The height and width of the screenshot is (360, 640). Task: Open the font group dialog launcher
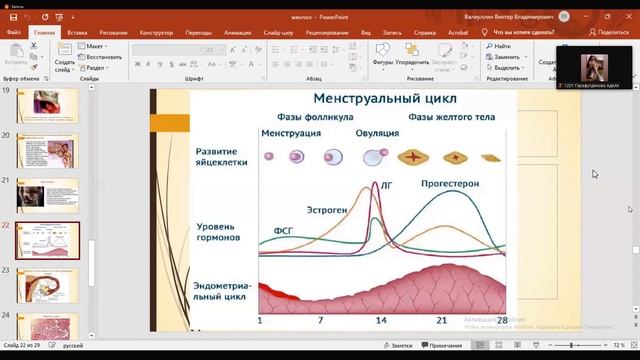264,78
